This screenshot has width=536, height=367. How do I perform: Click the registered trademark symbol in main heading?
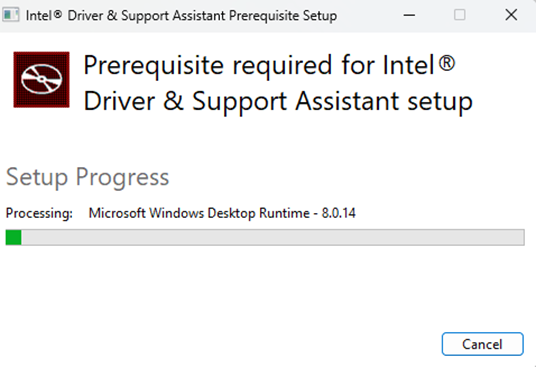point(447,63)
